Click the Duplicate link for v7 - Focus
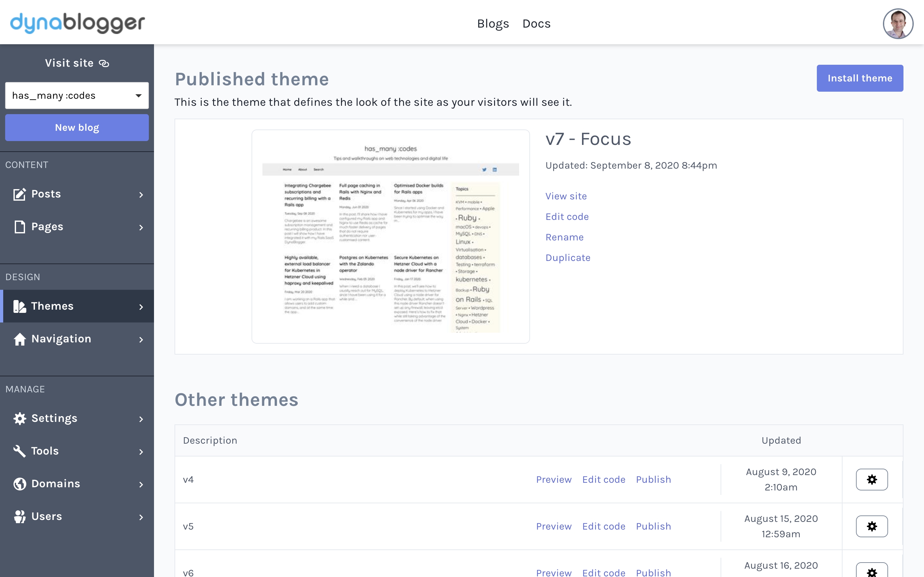The width and height of the screenshot is (924, 577). [x=568, y=258]
